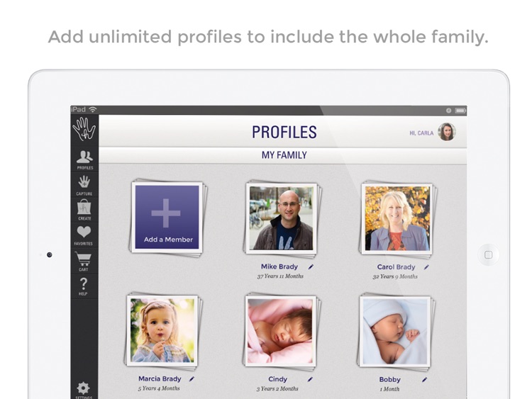Edit Carol Brady's profile pencil icon
Screen dimensions: 532x399
426,267
